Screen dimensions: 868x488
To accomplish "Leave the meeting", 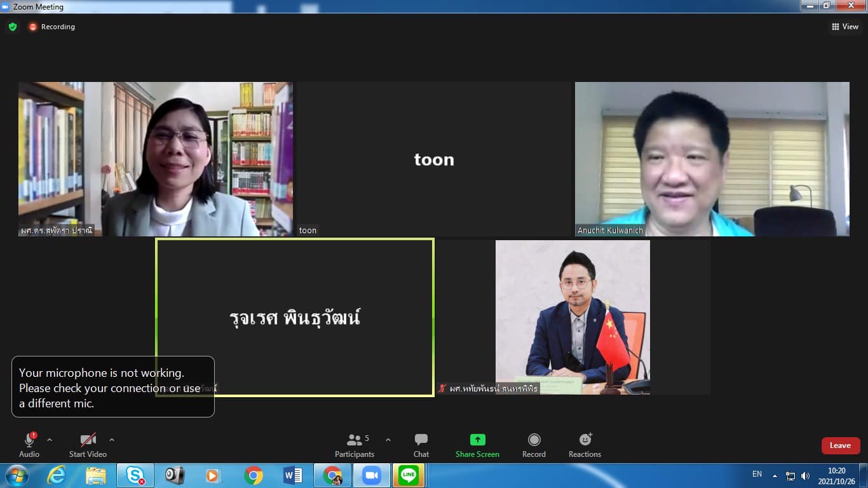I will [840, 445].
